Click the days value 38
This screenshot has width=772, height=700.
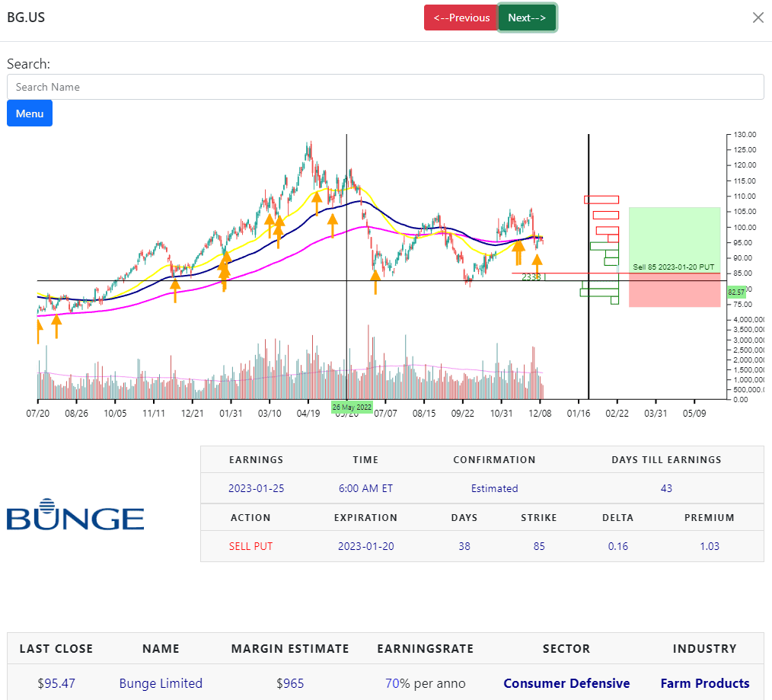(x=464, y=546)
